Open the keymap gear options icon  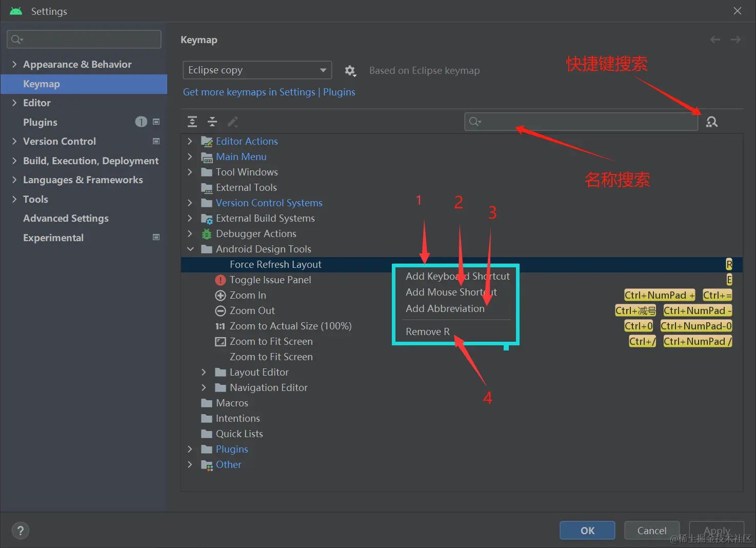coord(350,70)
